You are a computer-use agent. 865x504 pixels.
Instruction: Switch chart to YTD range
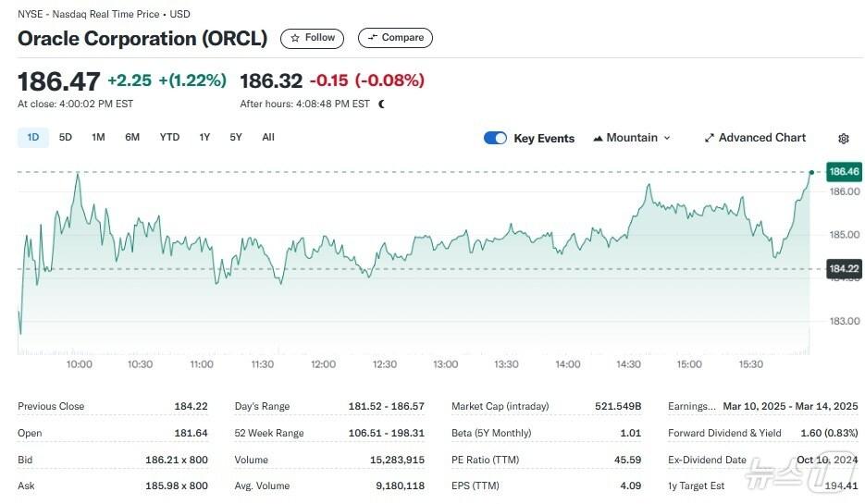click(169, 137)
